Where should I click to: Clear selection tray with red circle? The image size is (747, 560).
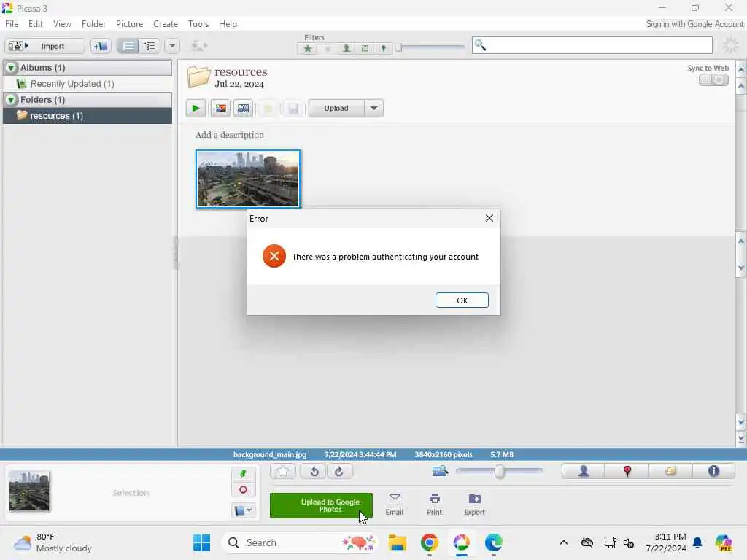click(x=243, y=490)
